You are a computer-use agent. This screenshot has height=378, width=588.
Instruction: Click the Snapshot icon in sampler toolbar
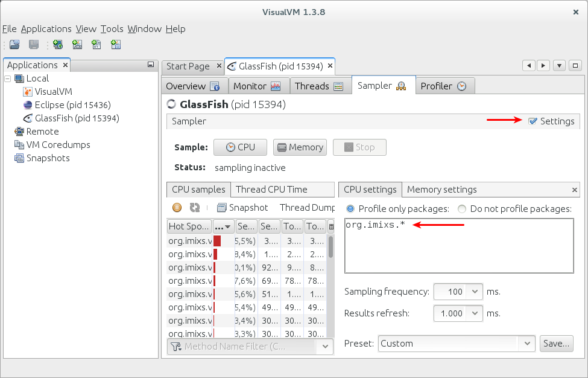(222, 208)
